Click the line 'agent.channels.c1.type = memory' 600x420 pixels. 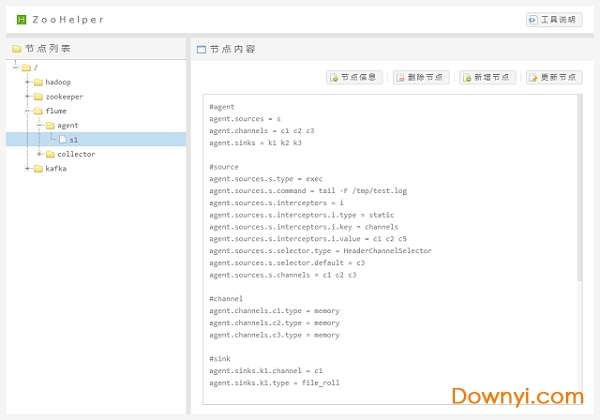[274, 311]
